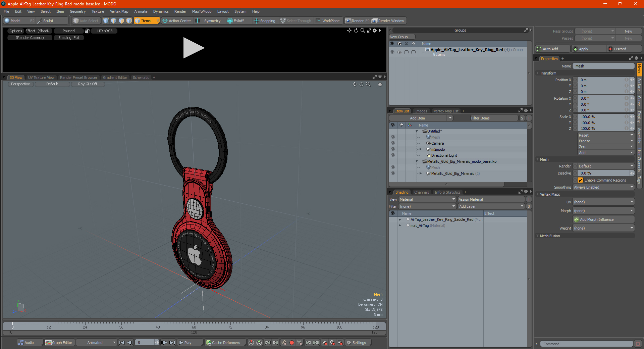Expand the mat_AirTag material
Screen dimensions: 644x349
point(400,226)
